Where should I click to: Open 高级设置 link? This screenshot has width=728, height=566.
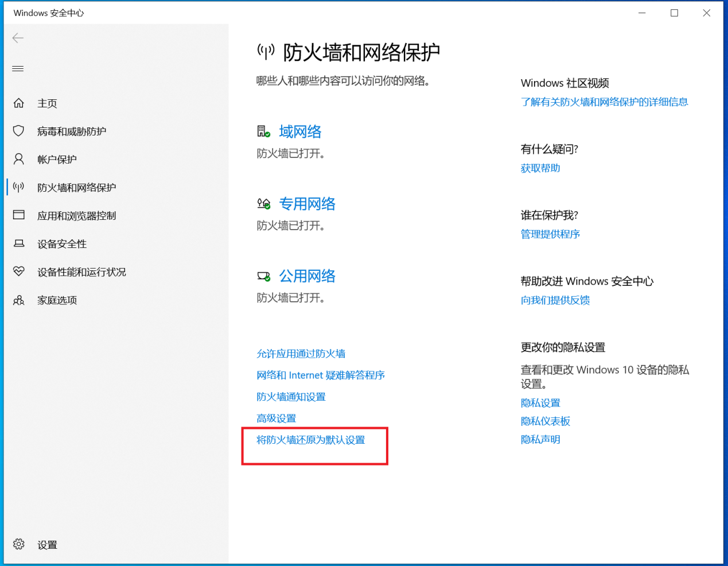276,418
